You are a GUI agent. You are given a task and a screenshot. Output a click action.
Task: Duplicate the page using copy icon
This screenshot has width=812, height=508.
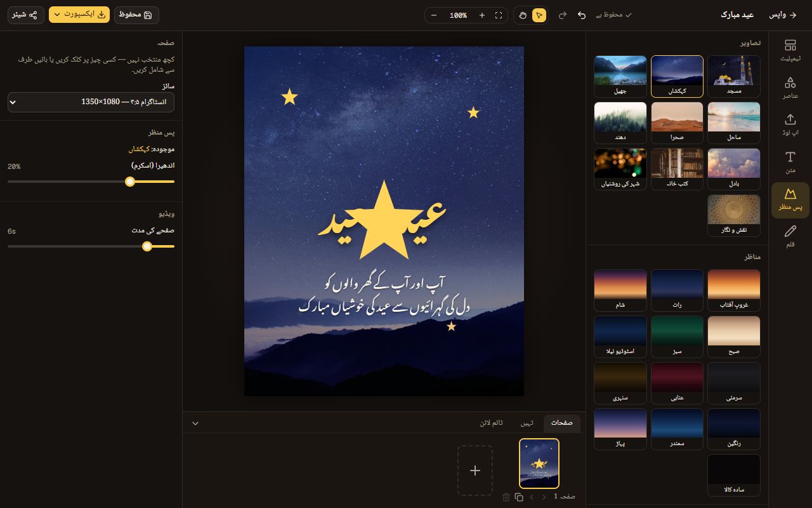[519, 497]
